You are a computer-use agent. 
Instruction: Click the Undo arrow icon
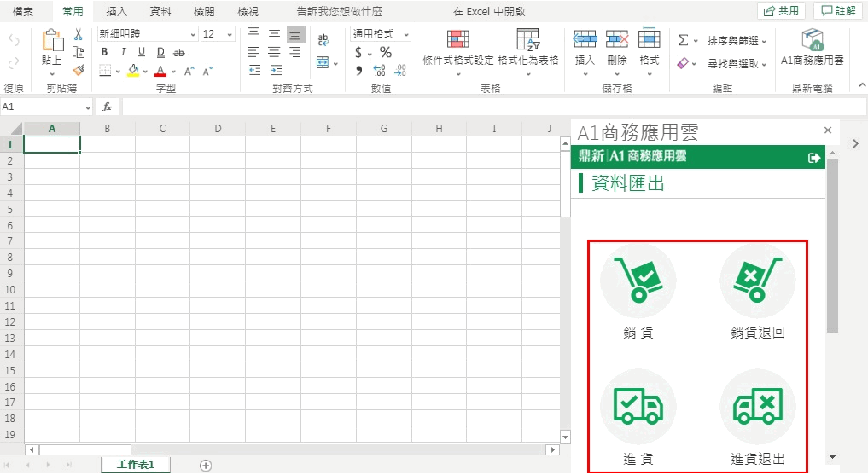point(14,40)
